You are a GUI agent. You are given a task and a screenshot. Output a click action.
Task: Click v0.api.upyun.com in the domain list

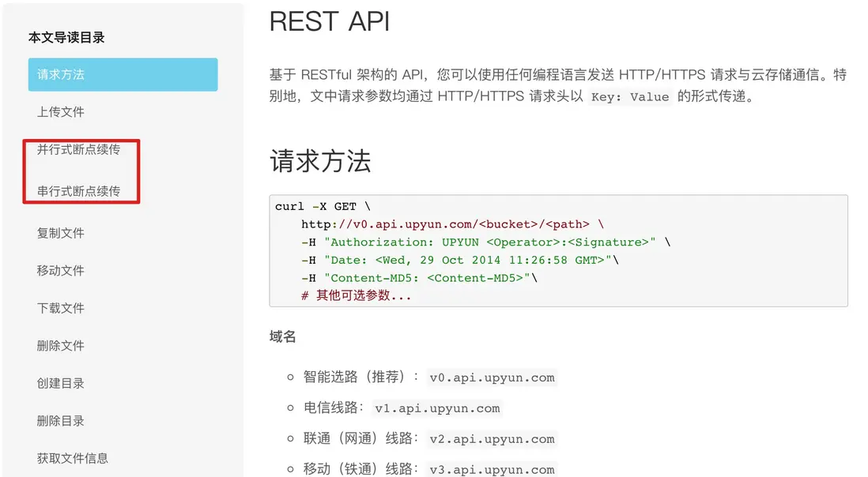(492, 377)
